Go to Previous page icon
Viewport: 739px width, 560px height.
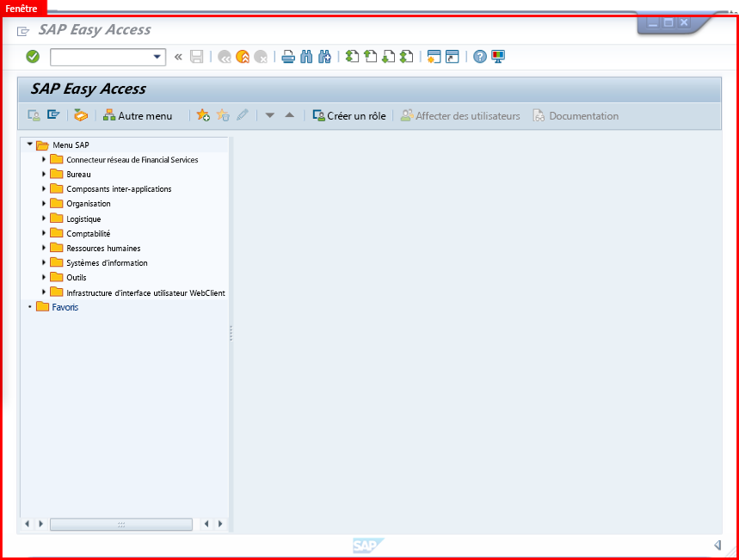pos(371,57)
